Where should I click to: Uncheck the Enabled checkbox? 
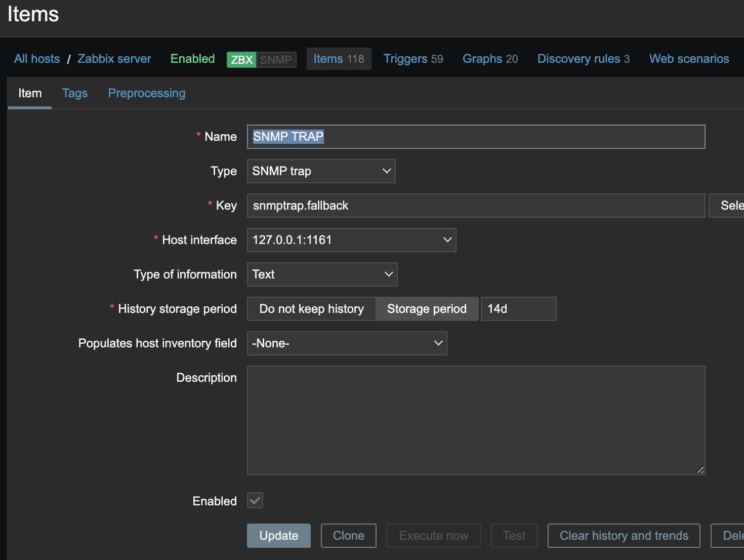tap(255, 501)
